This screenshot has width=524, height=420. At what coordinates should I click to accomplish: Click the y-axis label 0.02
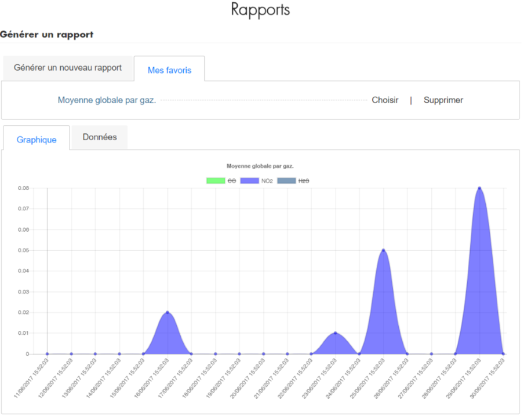click(x=23, y=312)
